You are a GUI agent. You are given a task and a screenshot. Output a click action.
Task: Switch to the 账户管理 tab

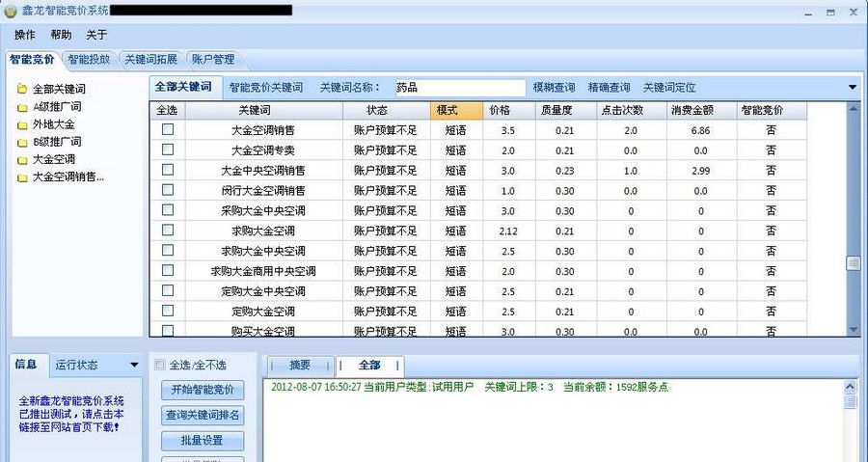coord(213,59)
